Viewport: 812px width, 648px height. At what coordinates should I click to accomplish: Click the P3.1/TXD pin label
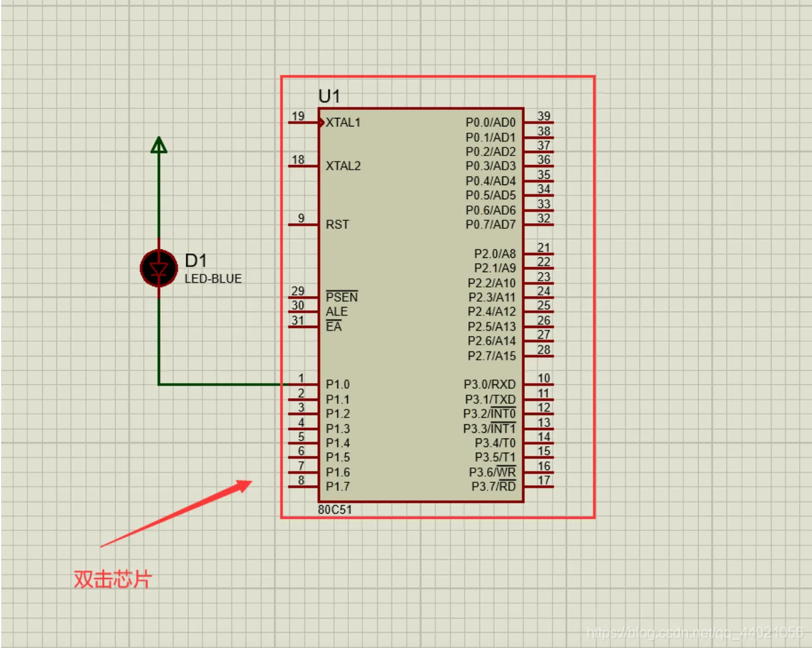click(490, 399)
